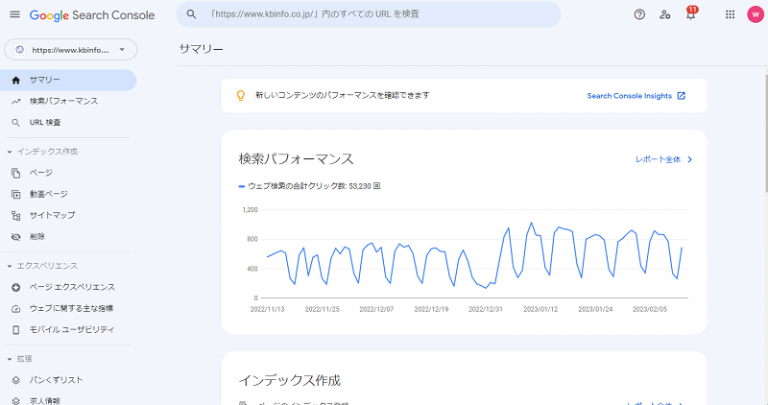Open Google apps grid launcher
Image resolution: width=768 pixels, height=405 pixels.
(730, 14)
